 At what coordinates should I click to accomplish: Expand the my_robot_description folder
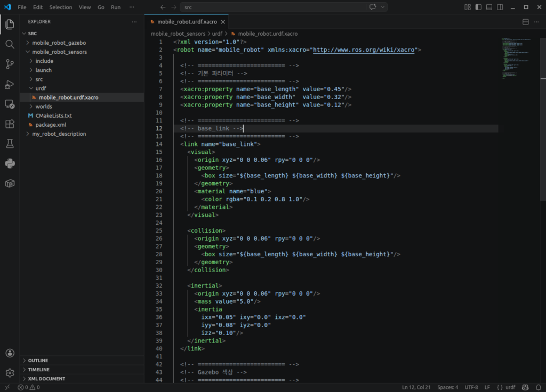[82, 134]
